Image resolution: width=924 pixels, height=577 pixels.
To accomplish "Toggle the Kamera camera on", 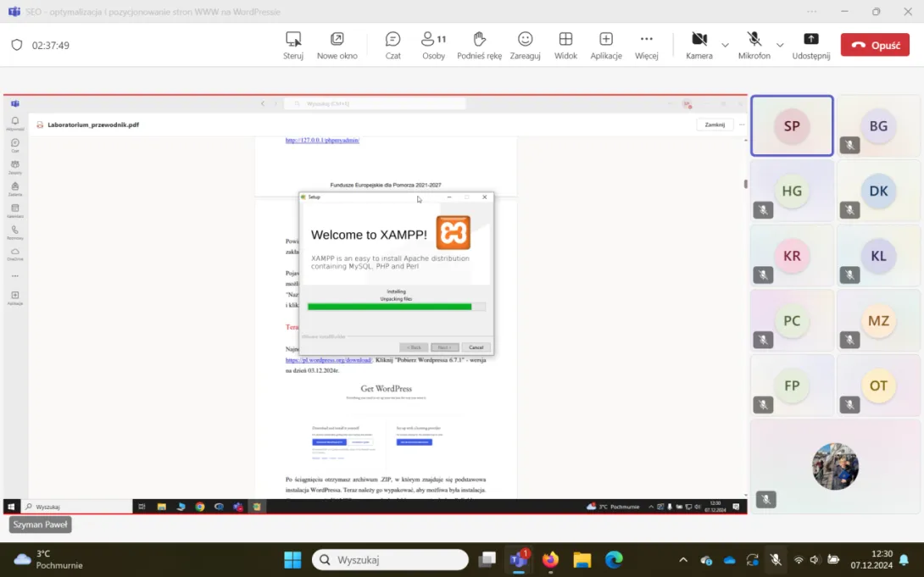I will tap(699, 45).
